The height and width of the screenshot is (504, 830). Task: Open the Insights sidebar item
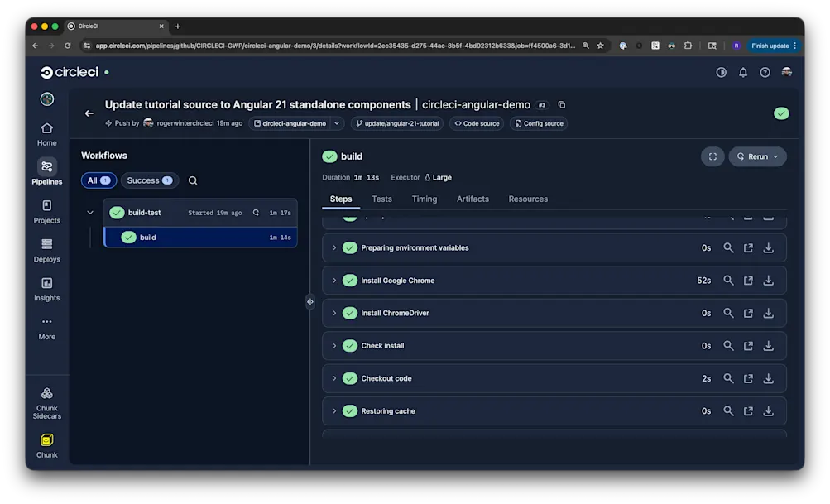(46, 289)
